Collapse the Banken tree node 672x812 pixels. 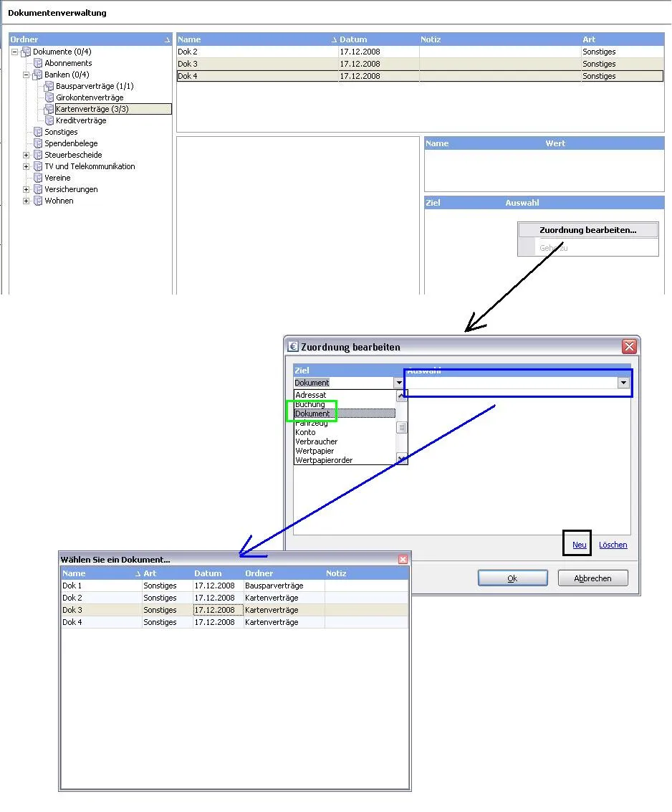[x=27, y=75]
